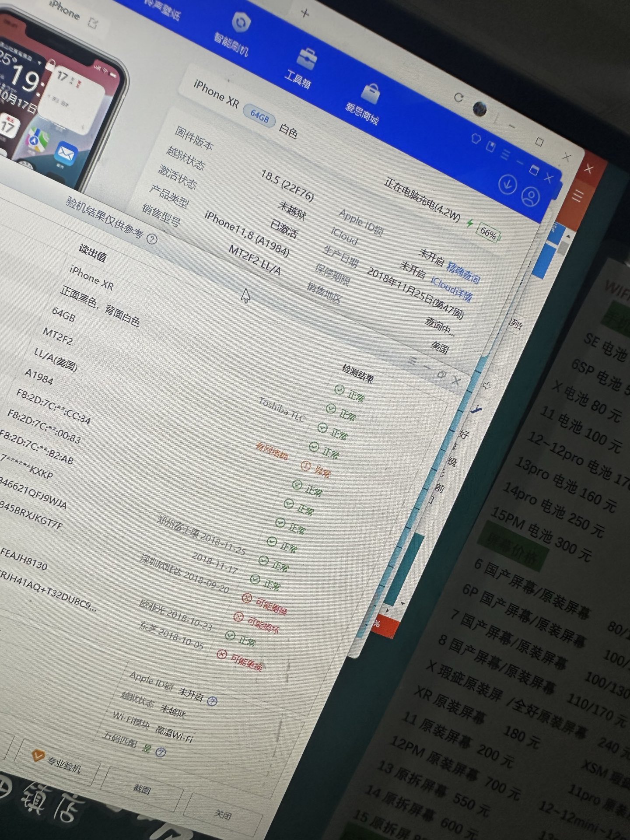Click help icon next to 验机结果仅供参考
The image size is (630, 840).
click(x=152, y=239)
